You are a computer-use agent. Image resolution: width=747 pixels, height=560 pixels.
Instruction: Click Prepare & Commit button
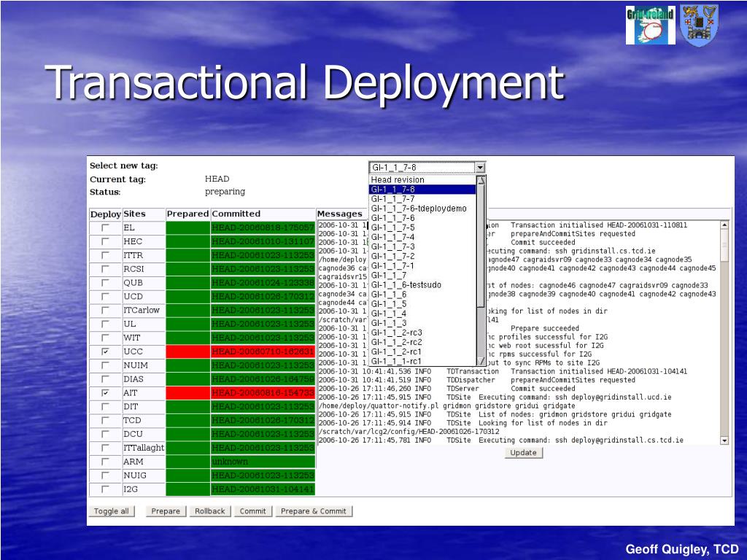point(314,511)
